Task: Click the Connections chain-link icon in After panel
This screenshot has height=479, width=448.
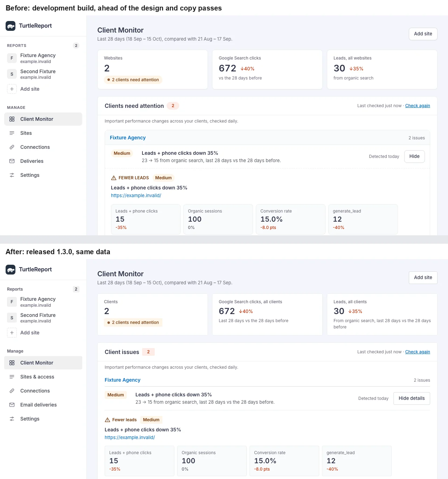Action: click(12, 391)
